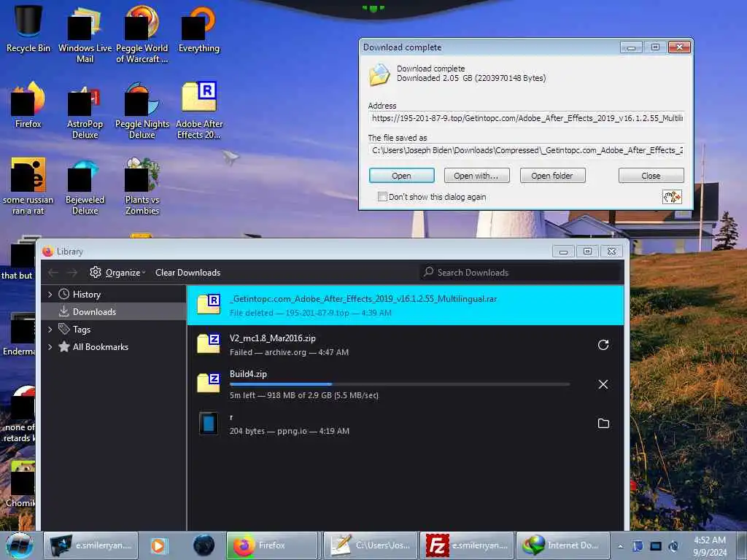Open the Recycle Bin desktop icon
The image size is (747, 560).
tap(28, 29)
